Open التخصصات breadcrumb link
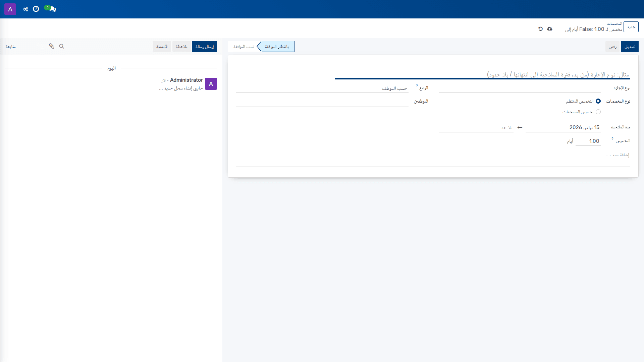This screenshot has height=362, width=644. tap(614, 23)
